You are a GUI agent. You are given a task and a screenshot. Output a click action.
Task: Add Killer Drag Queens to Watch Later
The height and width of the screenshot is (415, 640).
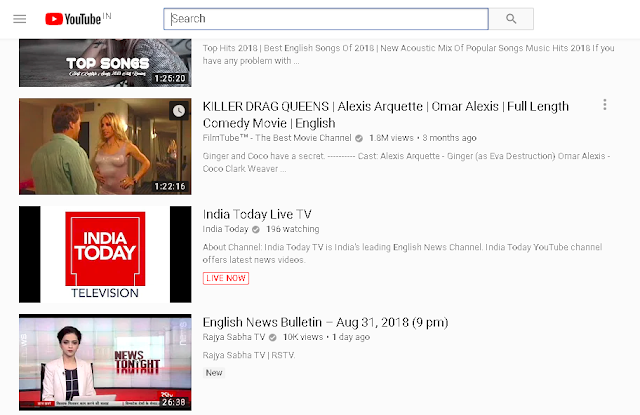(179, 111)
